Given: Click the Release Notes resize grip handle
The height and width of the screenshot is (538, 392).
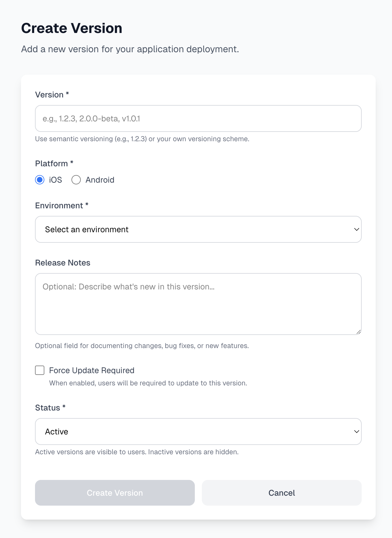Looking at the screenshot, I should [359, 332].
